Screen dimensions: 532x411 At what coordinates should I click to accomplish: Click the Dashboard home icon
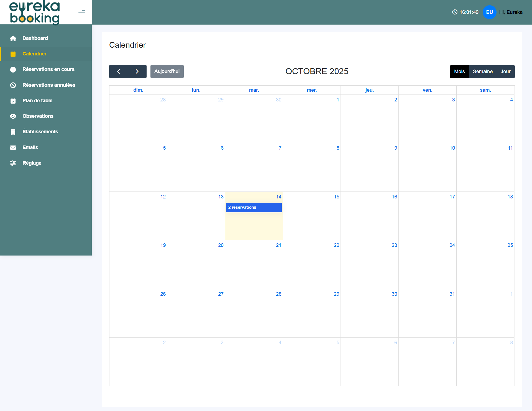click(13, 38)
